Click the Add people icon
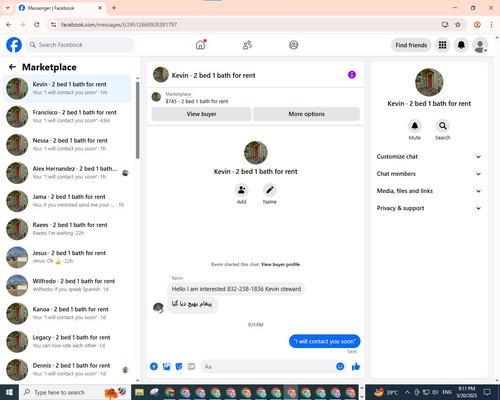500x400 pixels. (x=242, y=190)
